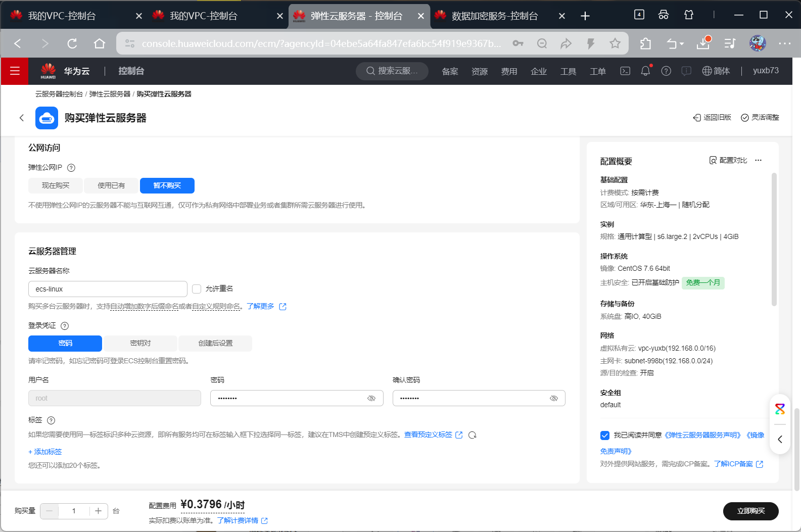
Task: Open browser profile avatar
Action: 758,43
